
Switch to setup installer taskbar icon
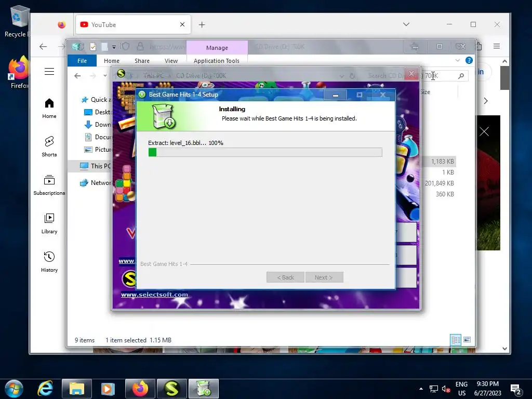click(204, 389)
